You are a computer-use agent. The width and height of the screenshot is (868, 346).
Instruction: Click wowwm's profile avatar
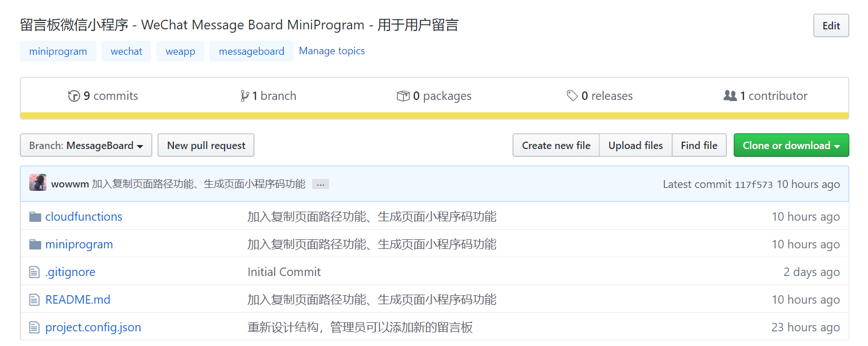[37, 182]
